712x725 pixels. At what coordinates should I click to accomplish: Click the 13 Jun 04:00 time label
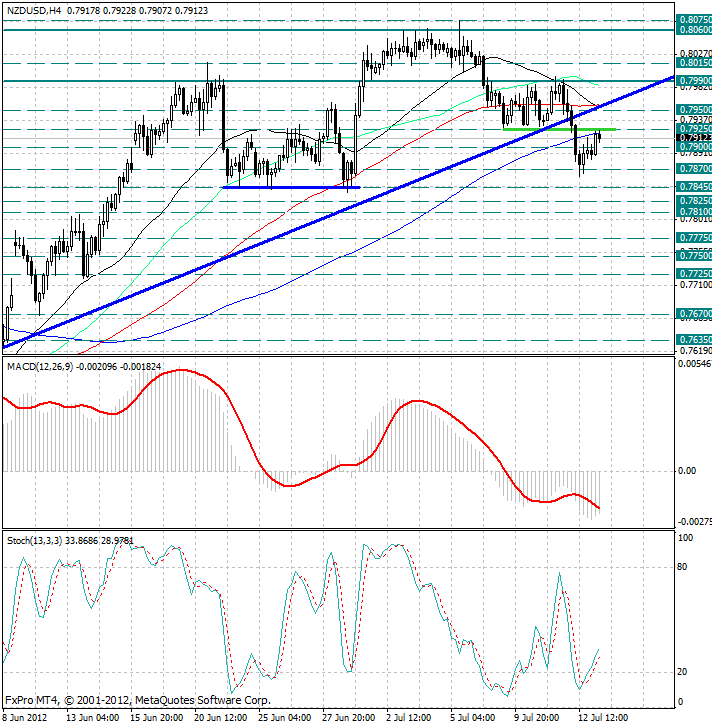click(x=92, y=717)
